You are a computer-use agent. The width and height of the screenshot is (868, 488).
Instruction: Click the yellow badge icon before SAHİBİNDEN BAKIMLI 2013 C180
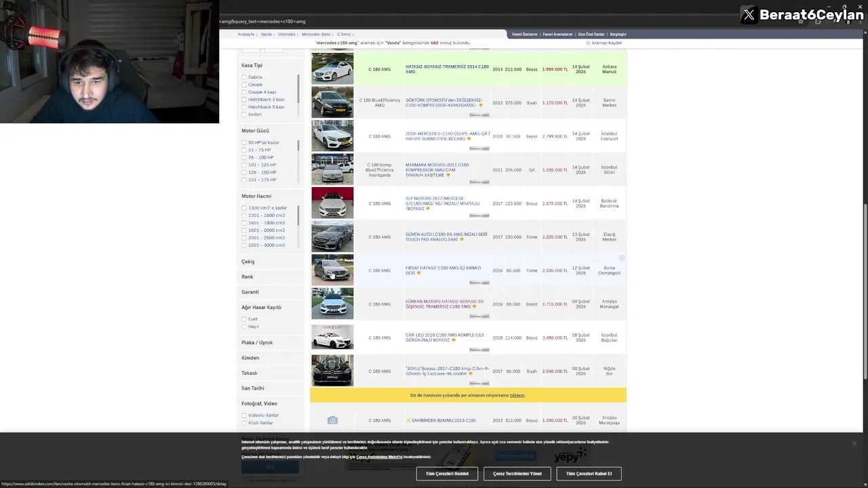(408, 420)
